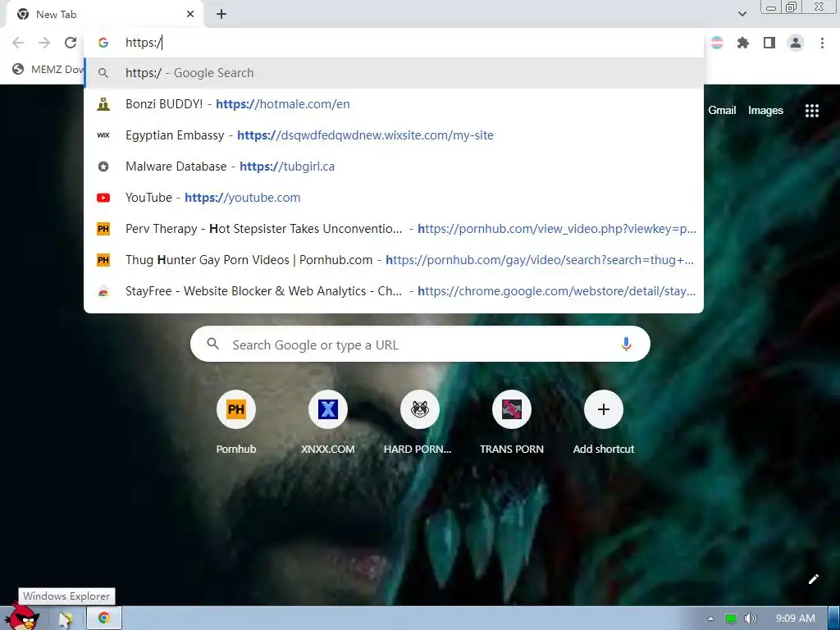Select the Bonzi BUDDY! suggestion
This screenshot has height=630, width=840.
(x=394, y=104)
